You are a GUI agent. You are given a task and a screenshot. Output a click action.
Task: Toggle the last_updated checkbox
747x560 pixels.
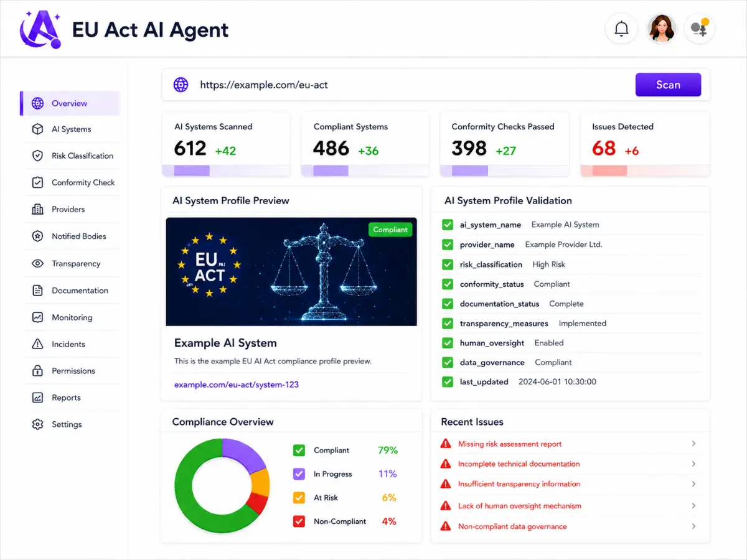pos(447,381)
